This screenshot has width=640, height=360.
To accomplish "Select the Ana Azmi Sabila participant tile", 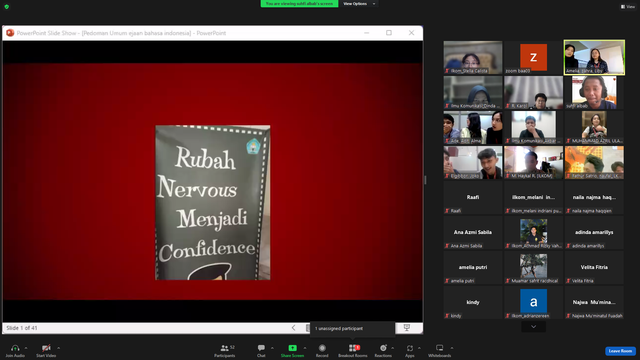I will pyautogui.click(x=473, y=233).
